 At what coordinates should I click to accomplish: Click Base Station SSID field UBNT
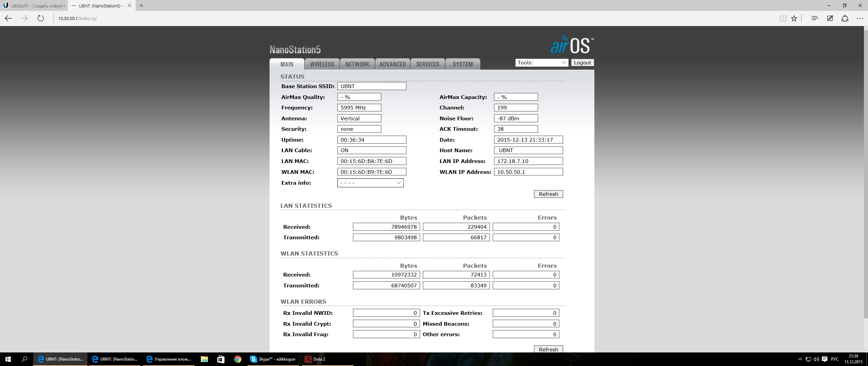(x=372, y=86)
